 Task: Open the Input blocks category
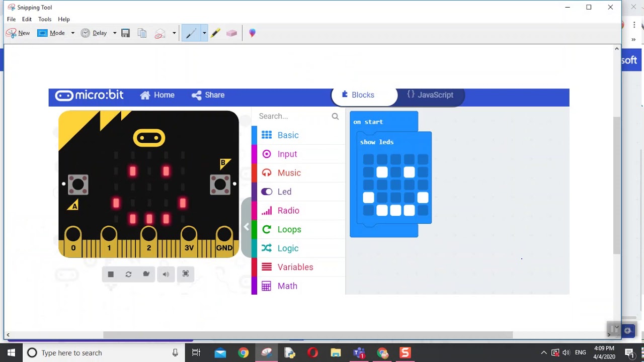click(298, 154)
